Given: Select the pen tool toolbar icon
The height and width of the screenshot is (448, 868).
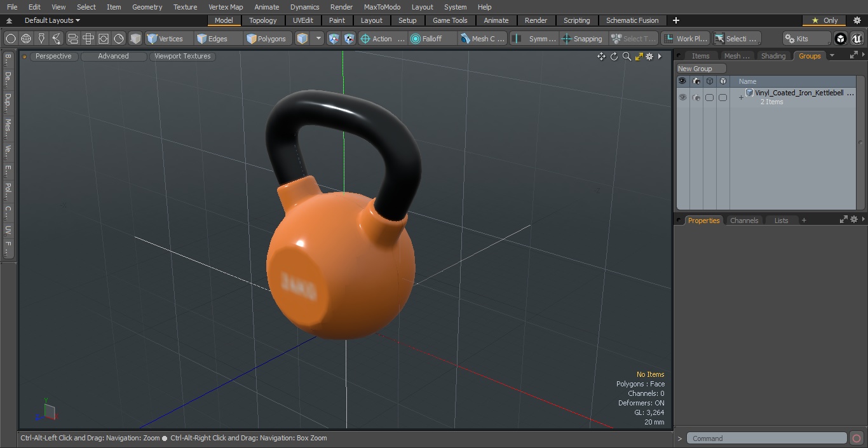Looking at the screenshot, I should click(x=41, y=39).
